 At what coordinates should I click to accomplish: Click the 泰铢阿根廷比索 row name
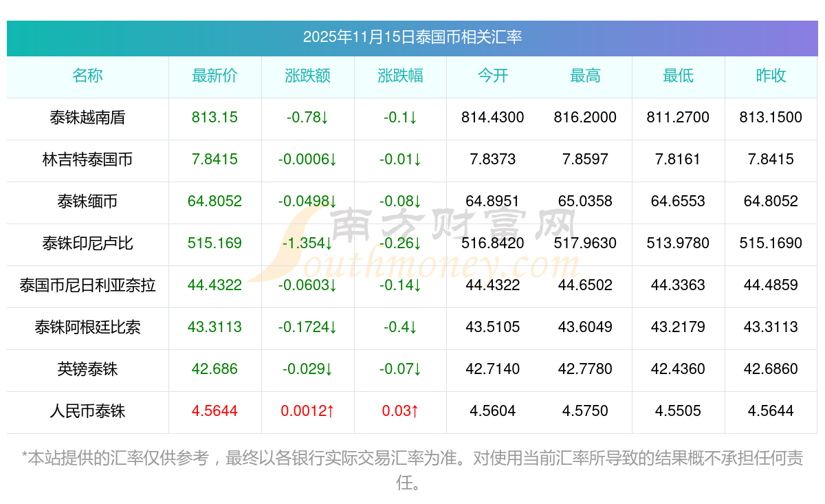point(87,327)
